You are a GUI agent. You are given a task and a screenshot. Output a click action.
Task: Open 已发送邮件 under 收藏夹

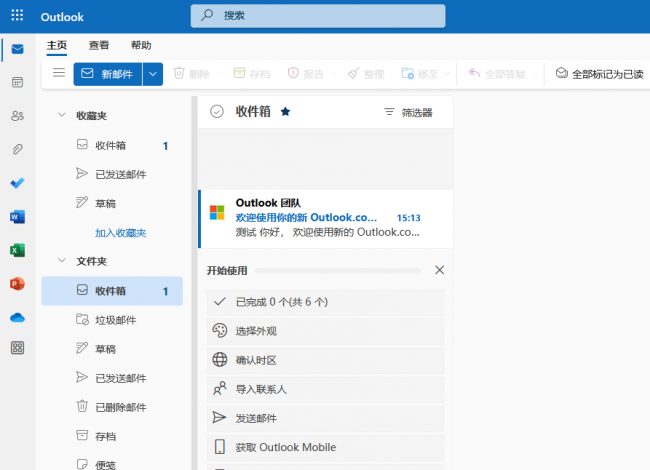point(112,174)
